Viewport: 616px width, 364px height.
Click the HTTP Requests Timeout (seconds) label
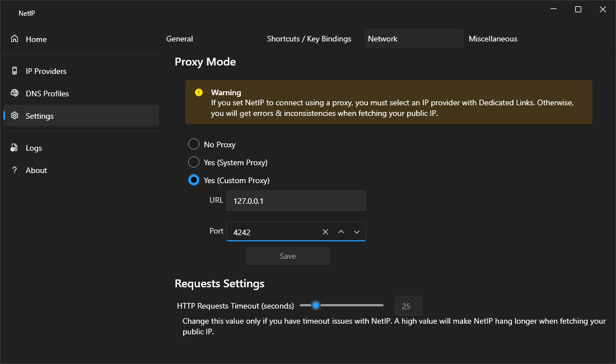[x=235, y=306]
